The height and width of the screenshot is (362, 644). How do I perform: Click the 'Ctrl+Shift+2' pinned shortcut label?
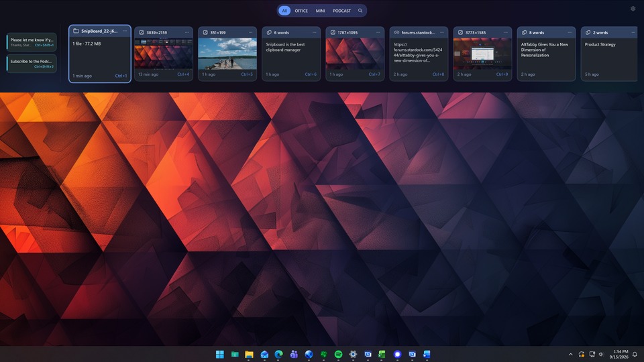point(44,66)
